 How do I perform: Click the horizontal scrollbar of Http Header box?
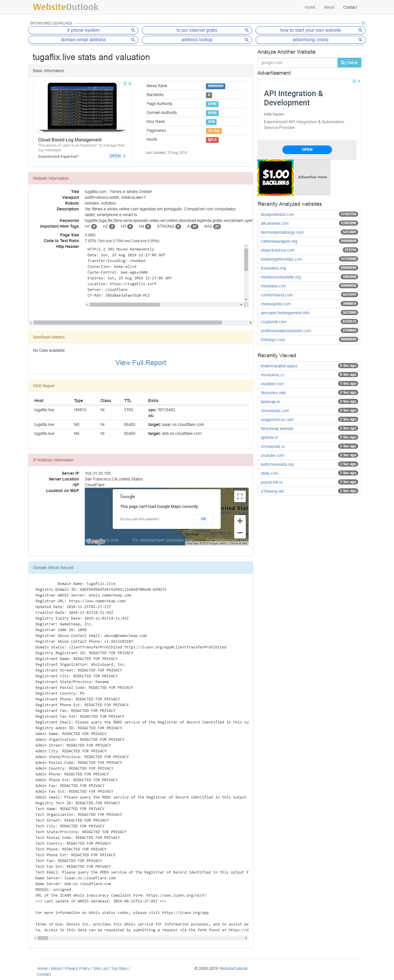(125, 305)
